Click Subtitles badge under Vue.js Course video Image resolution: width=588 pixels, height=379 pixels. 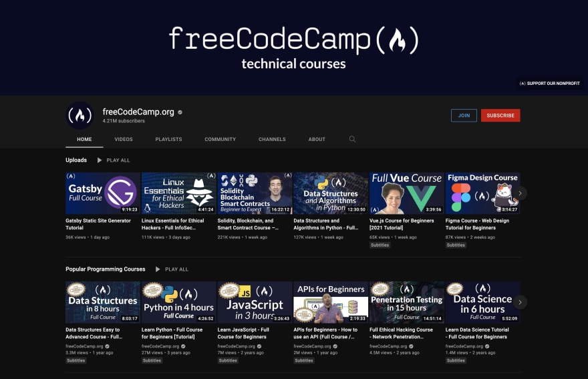click(x=380, y=245)
